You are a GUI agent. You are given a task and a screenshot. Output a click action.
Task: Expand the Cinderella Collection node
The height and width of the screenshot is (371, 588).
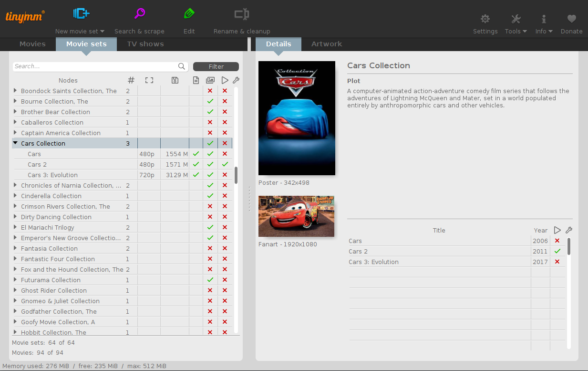[15, 196]
